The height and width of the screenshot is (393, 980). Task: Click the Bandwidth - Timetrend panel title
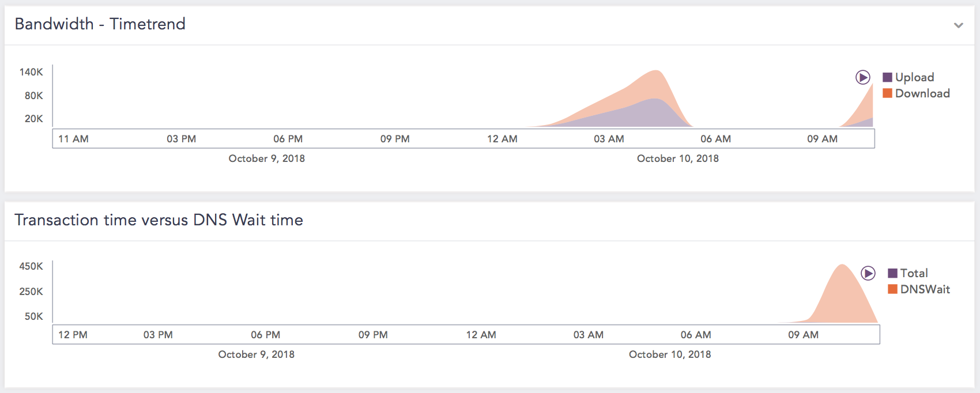point(100,24)
